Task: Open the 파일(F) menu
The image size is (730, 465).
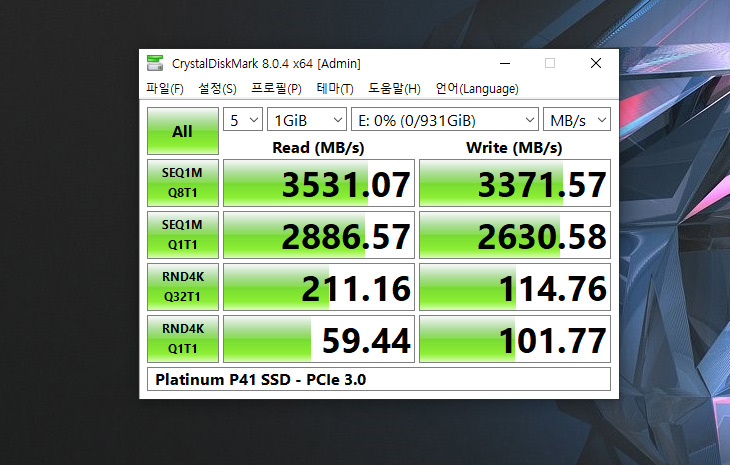Action: point(165,88)
